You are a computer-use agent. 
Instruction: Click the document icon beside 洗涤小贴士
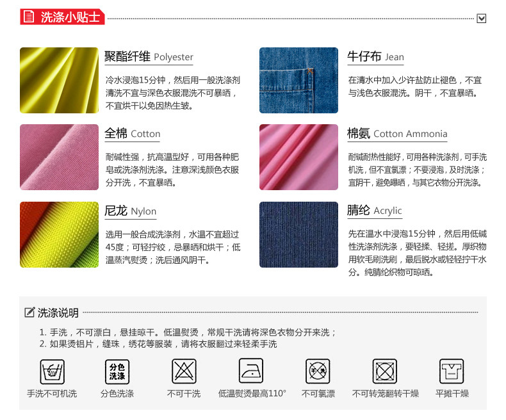[x=29, y=17]
